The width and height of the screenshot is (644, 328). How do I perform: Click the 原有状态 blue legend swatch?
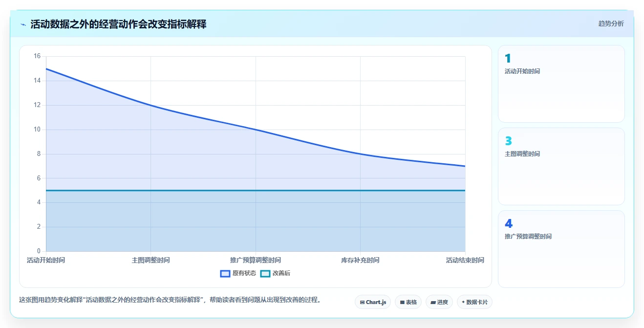[225, 274]
